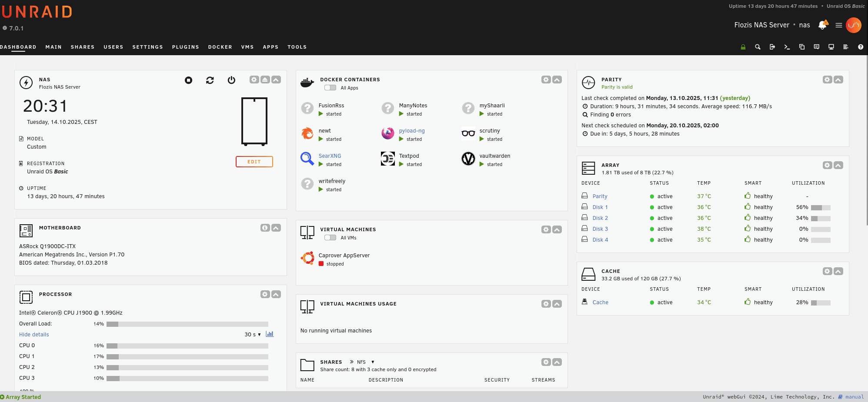Open the search magnifier in the toolbar
The height and width of the screenshot is (402, 868).
[x=758, y=47]
